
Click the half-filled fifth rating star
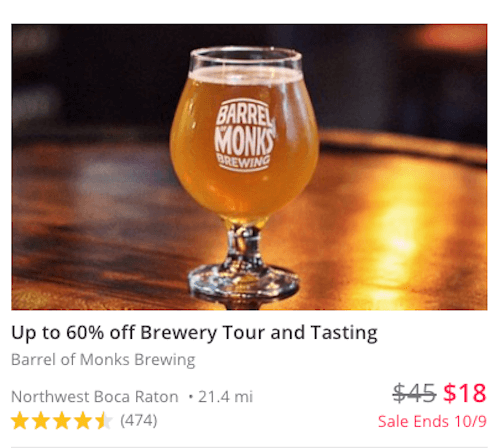(x=104, y=421)
